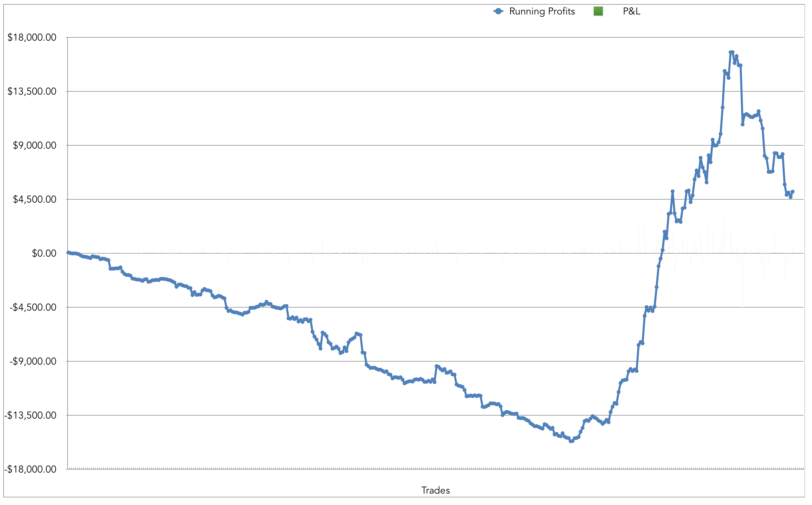Select the lowest trough data point
This screenshot has height=505, width=812.
point(571,441)
